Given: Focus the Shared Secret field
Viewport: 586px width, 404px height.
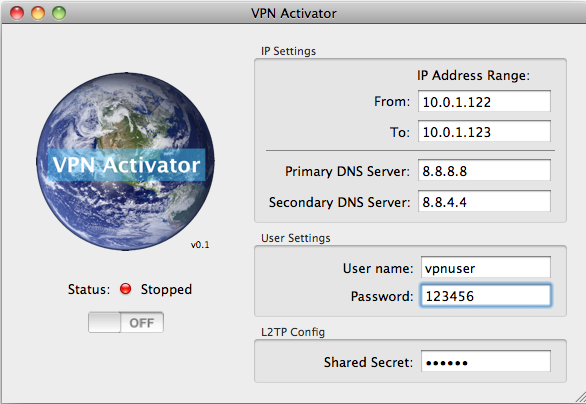Looking at the screenshot, I should click(x=485, y=361).
